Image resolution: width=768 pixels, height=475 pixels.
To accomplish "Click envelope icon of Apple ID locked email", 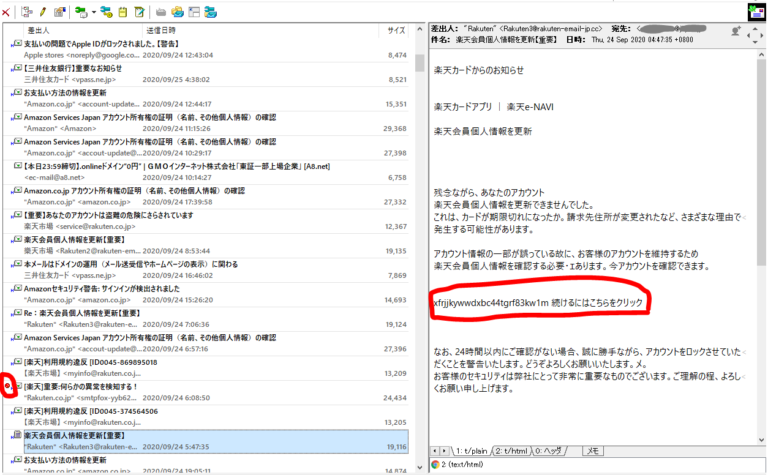I will click(17, 44).
